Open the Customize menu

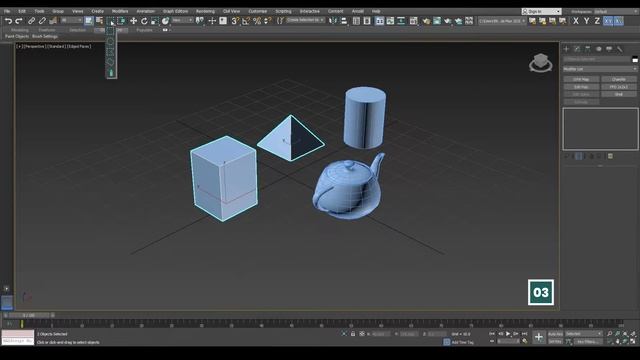(x=258, y=11)
